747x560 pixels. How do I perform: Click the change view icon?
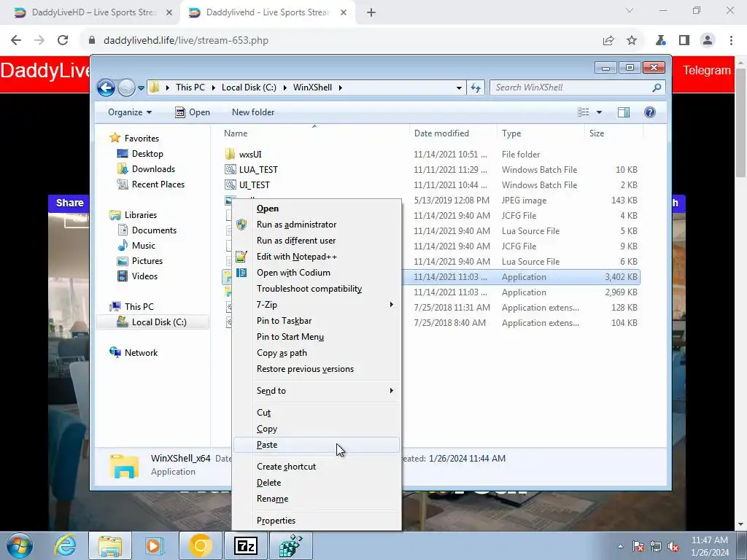click(x=583, y=112)
